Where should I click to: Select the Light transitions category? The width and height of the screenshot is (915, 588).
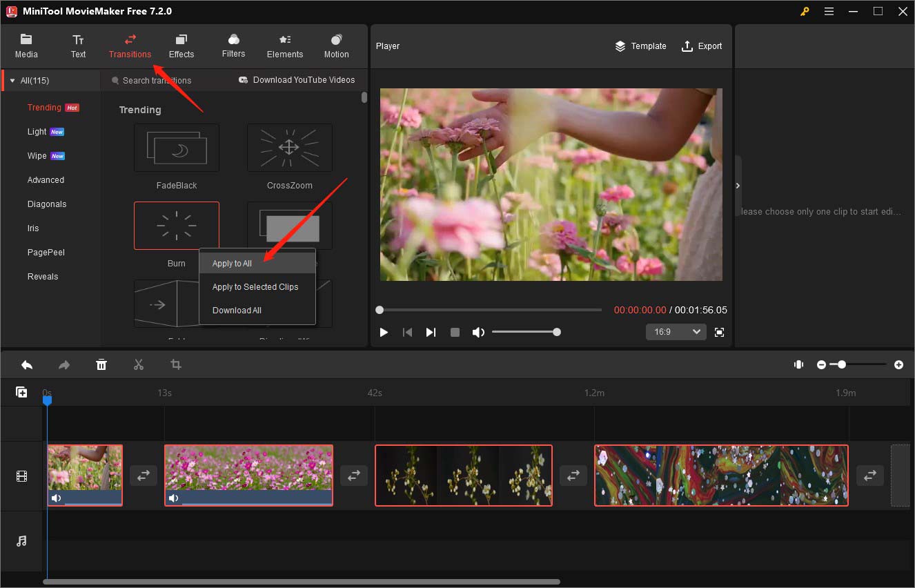pos(37,132)
